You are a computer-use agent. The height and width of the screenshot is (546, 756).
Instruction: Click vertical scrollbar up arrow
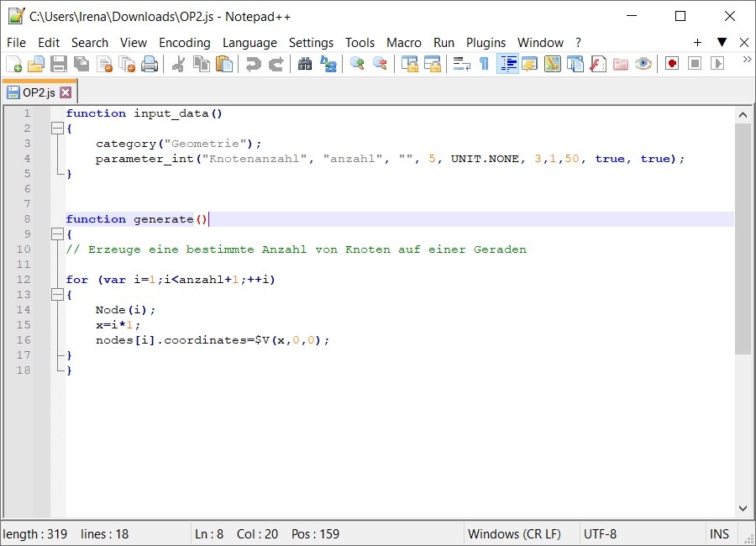coord(743,115)
